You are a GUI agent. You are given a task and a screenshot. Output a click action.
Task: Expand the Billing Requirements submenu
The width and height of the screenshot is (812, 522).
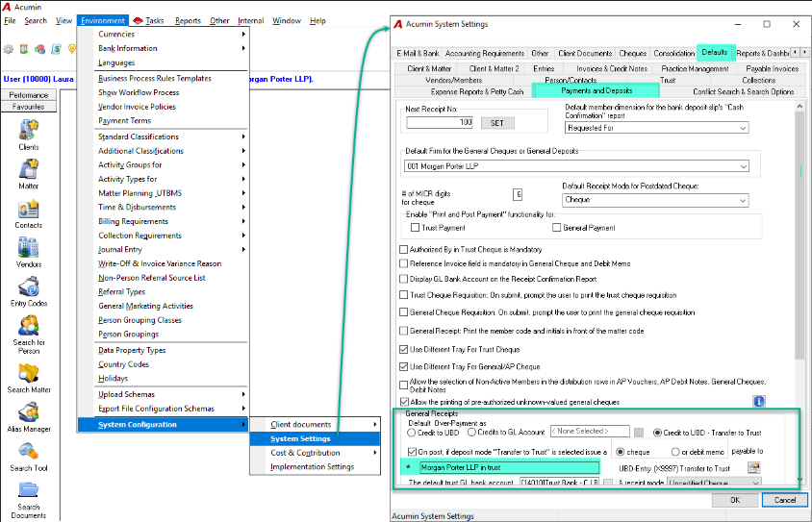point(172,221)
